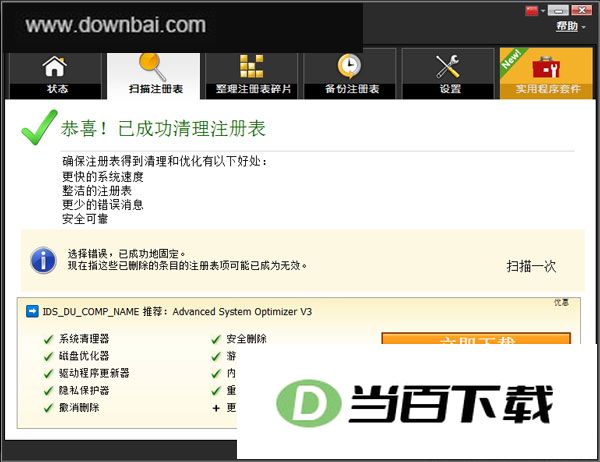Click the Chinese flag language icon

coord(532,11)
